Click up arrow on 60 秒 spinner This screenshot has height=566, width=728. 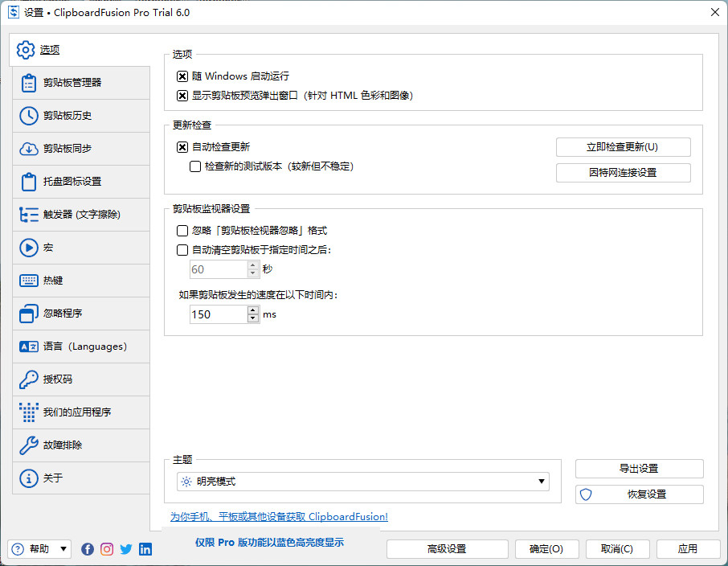[253, 265]
